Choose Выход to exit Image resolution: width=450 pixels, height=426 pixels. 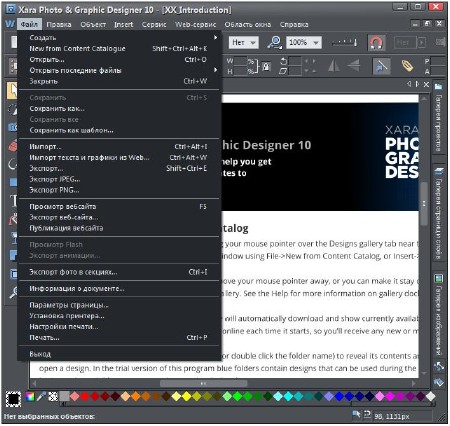pos(118,354)
